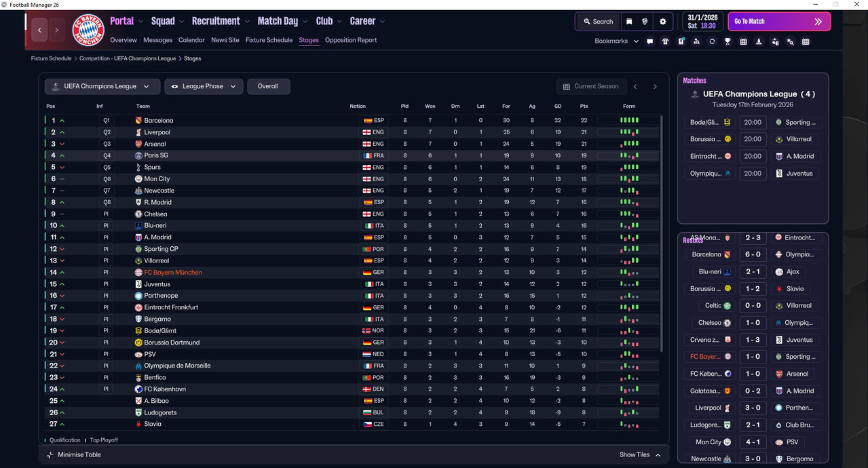Image resolution: width=868 pixels, height=468 pixels.
Task: Click the Current Season selector field
Action: [x=590, y=87]
